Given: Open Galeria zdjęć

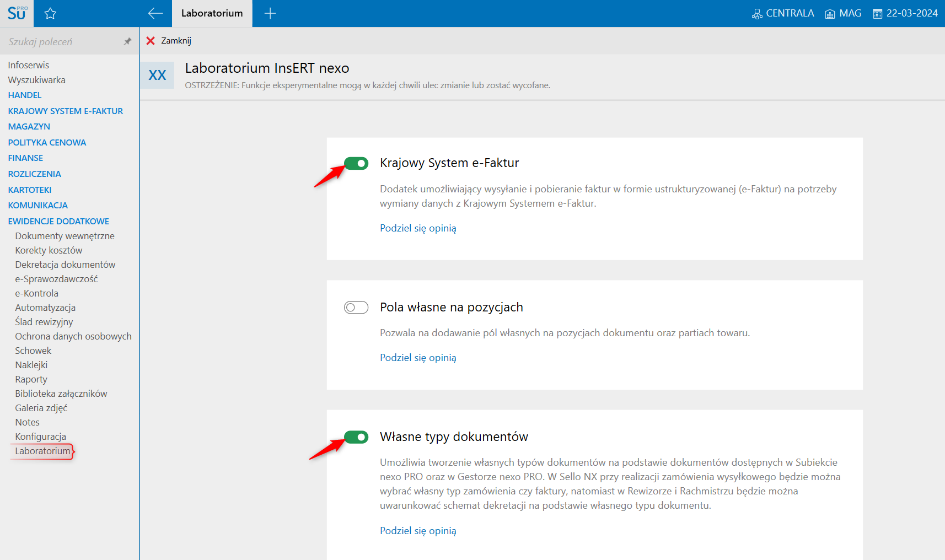Looking at the screenshot, I should click(x=41, y=408).
